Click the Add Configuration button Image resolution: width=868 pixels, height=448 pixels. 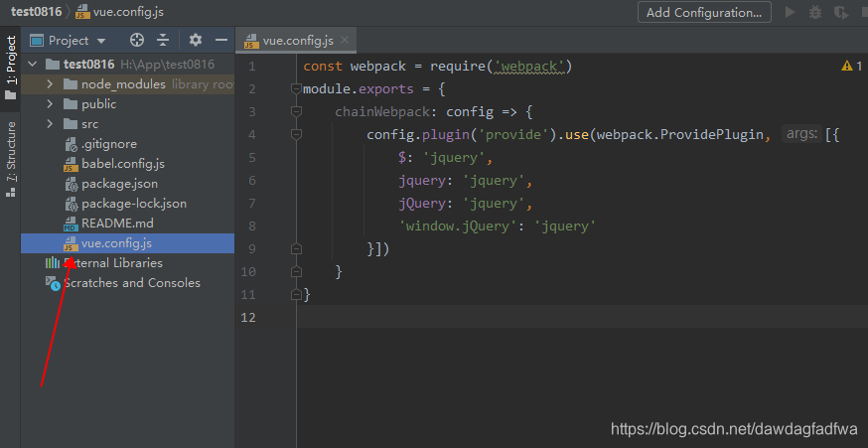(704, 12)
